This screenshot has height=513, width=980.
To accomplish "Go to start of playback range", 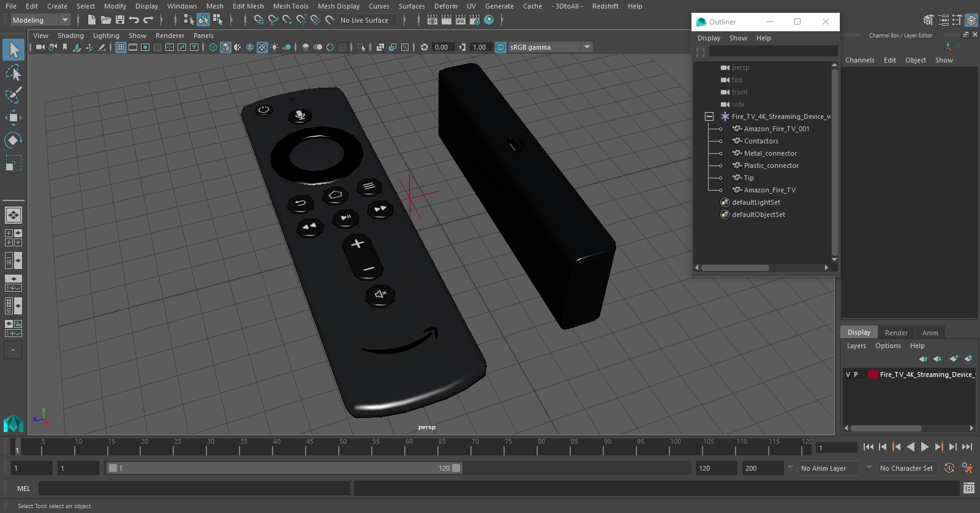I will 869,447.
